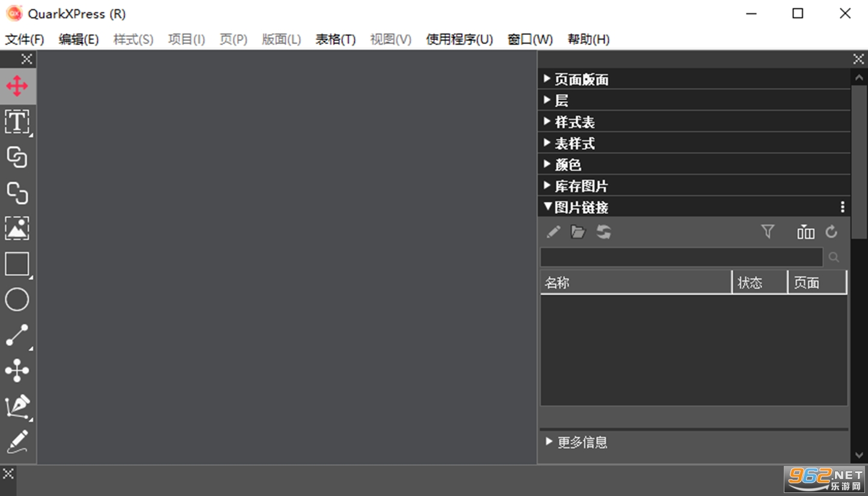Click the right panel scrollbar up arrow

click(x=859, y=77)
